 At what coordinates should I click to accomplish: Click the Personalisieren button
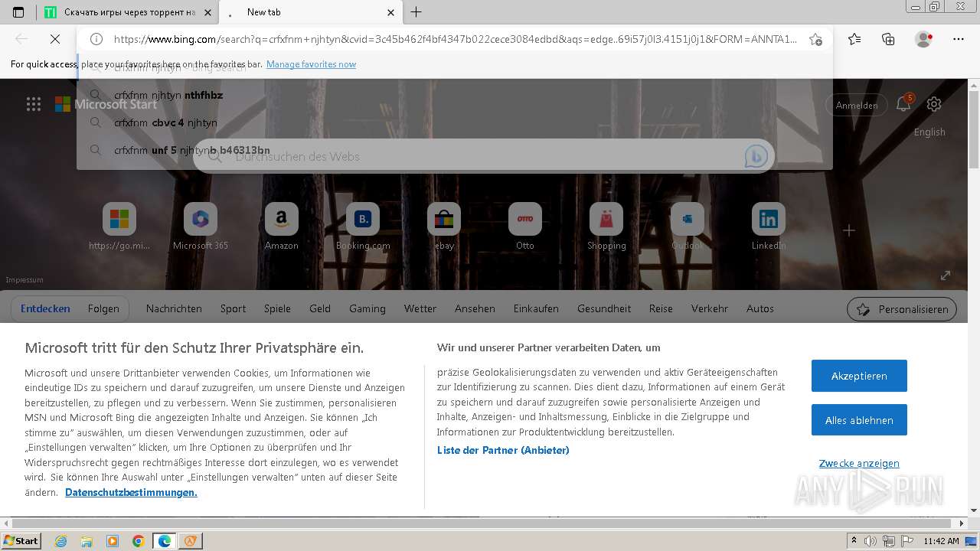(902, 309)
